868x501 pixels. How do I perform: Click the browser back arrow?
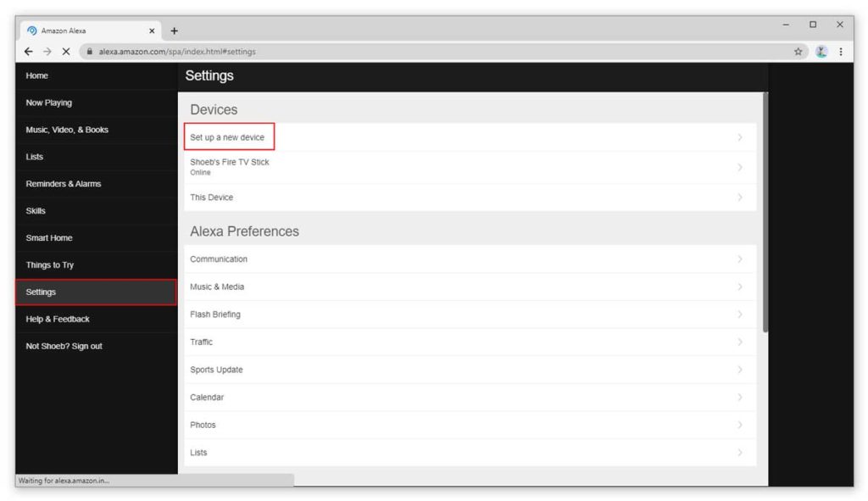pyautogui.click(x=28, y=52)
